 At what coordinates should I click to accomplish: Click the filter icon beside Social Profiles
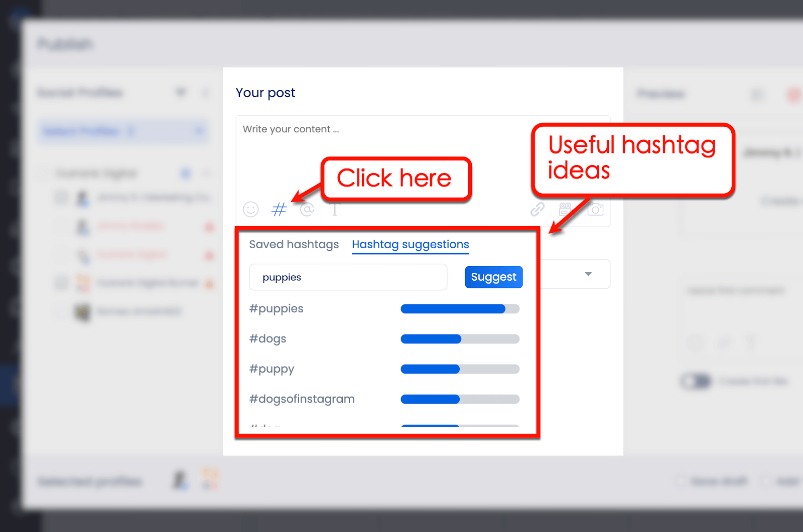pos(181,93)
